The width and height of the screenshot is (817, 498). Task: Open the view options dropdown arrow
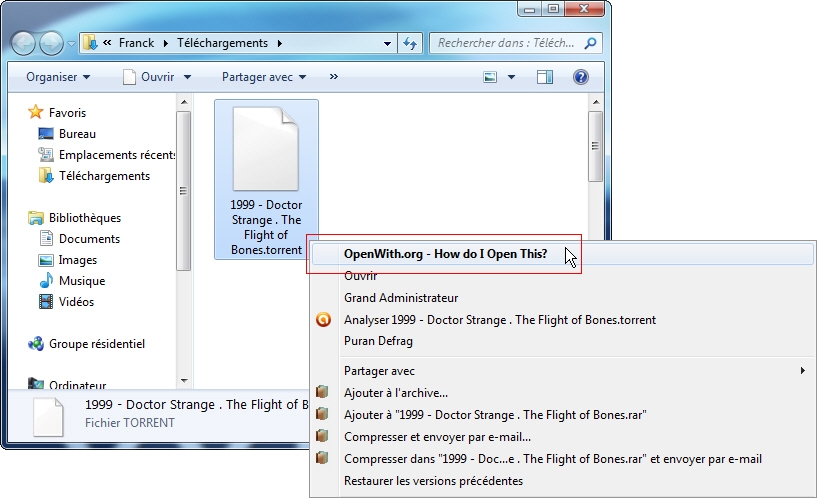click(x=511, y=77)
